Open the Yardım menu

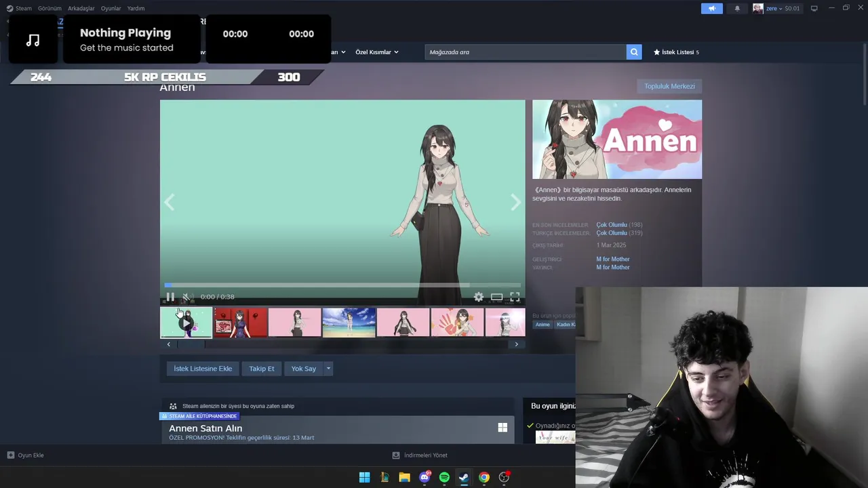[136, 8]
